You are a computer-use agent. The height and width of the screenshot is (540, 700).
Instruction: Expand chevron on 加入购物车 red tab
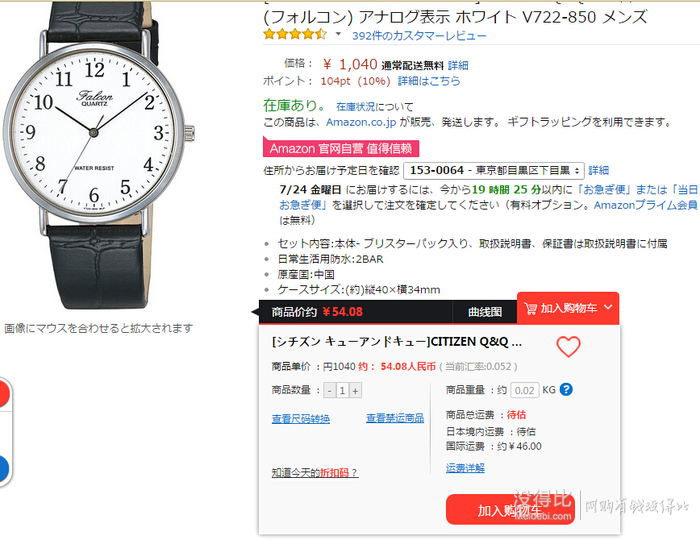click(608, 307)
